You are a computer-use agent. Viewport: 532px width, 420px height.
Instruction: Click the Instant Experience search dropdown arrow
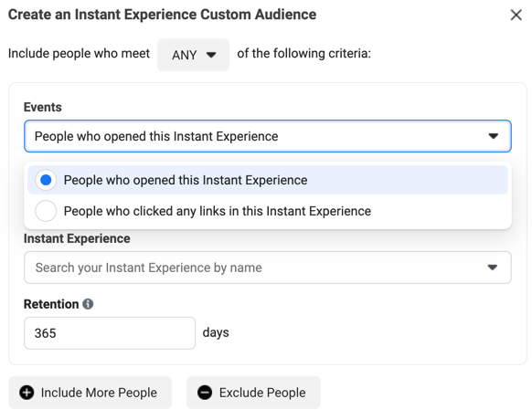point(493,268)
